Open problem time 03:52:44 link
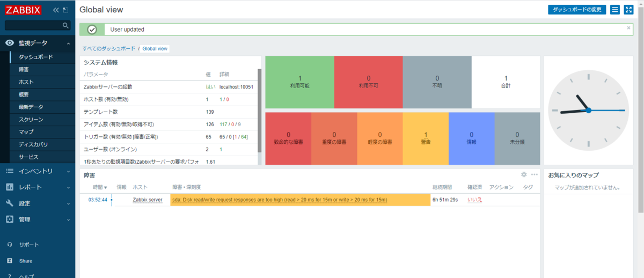The image size is (644, 278). point(98,200)
